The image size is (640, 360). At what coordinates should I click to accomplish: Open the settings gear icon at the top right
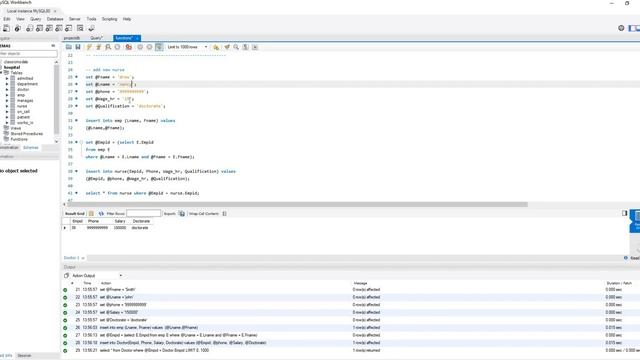[x=621, y=28]
